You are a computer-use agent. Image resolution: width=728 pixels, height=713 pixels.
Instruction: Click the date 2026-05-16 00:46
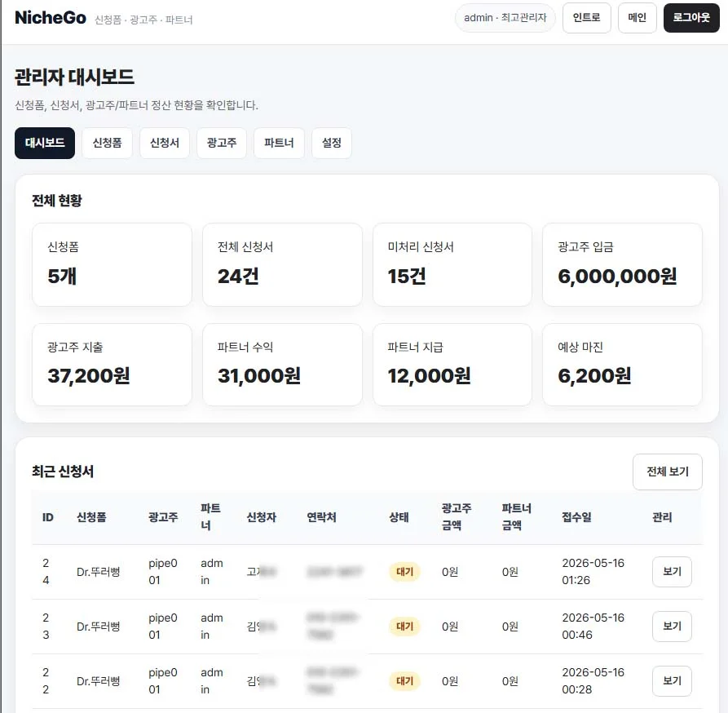point(593,627)
